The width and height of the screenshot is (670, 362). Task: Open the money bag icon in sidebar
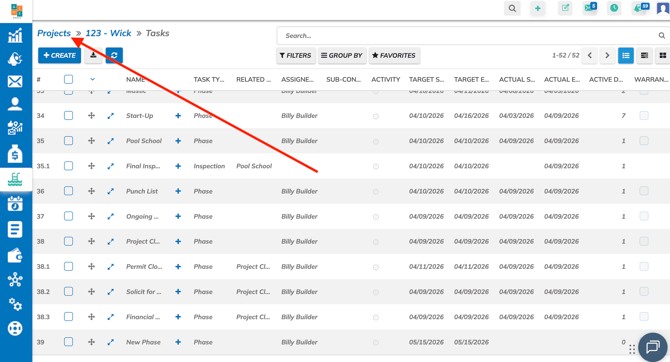coord(15,154)
